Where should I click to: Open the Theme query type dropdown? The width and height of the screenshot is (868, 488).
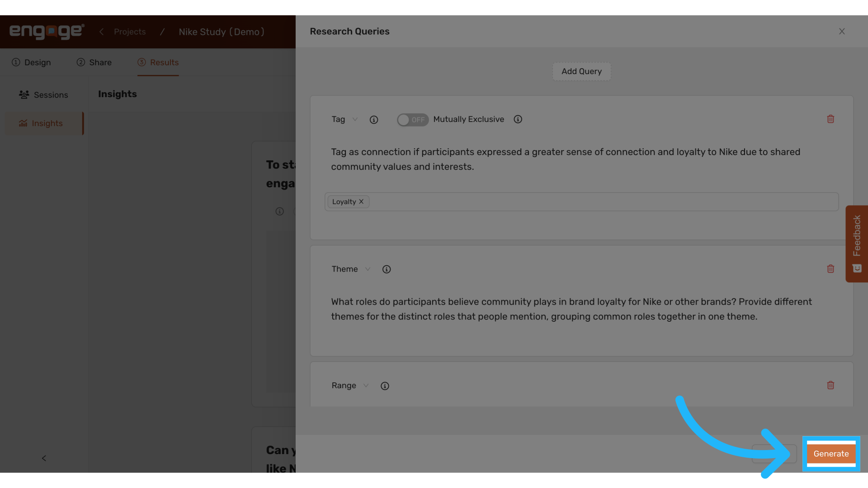coord(351,269)
